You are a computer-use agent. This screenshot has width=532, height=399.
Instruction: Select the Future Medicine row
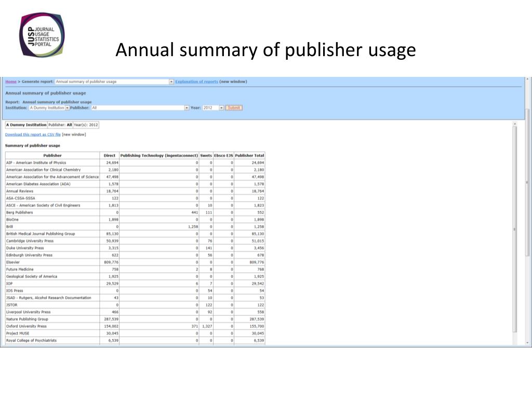coord(135,270)
